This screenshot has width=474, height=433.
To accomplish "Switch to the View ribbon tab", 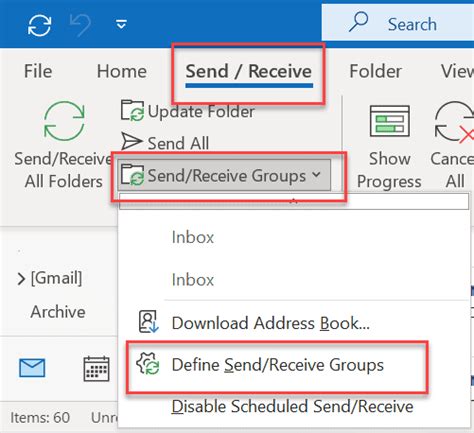I will point(457,71).
